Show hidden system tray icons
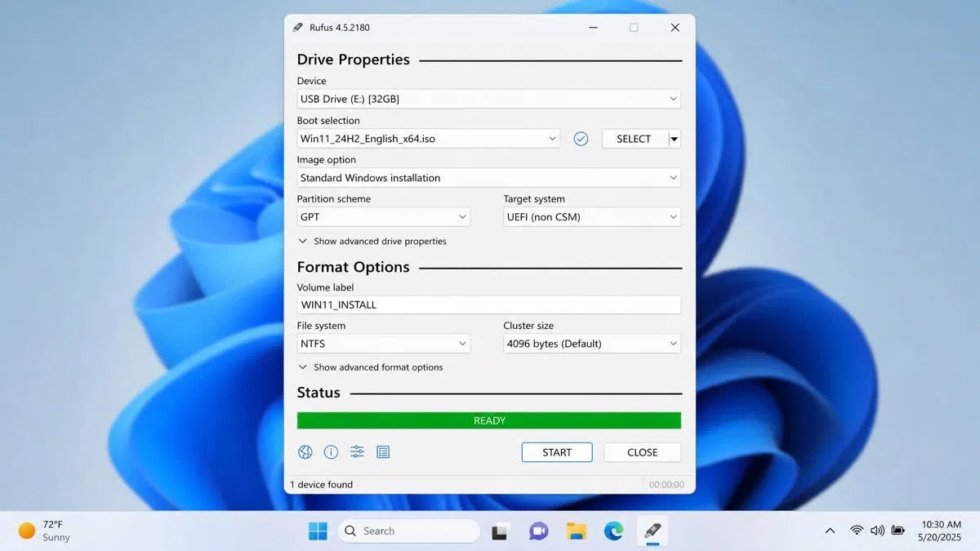The image size is (980, 551). coord(830,531)
